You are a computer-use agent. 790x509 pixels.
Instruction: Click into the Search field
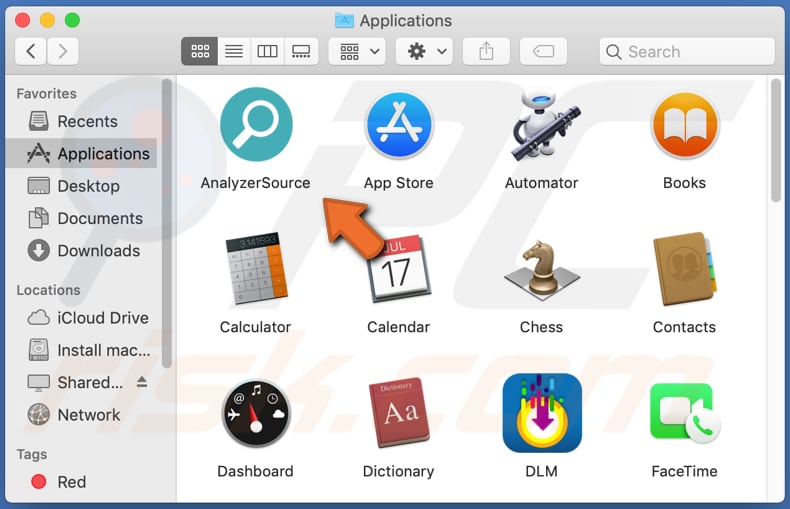point(687,51)
